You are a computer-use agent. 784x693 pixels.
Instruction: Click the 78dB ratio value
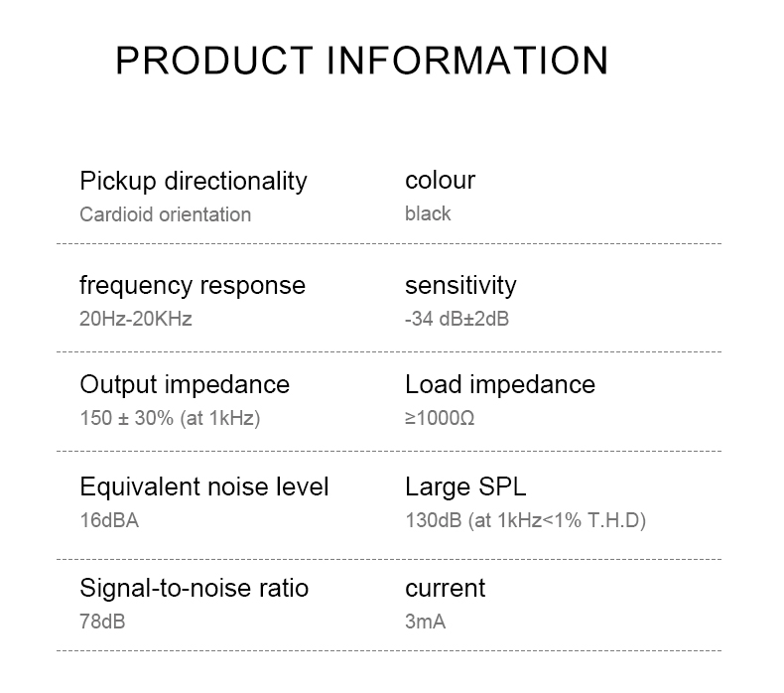(x=102, y=622)
